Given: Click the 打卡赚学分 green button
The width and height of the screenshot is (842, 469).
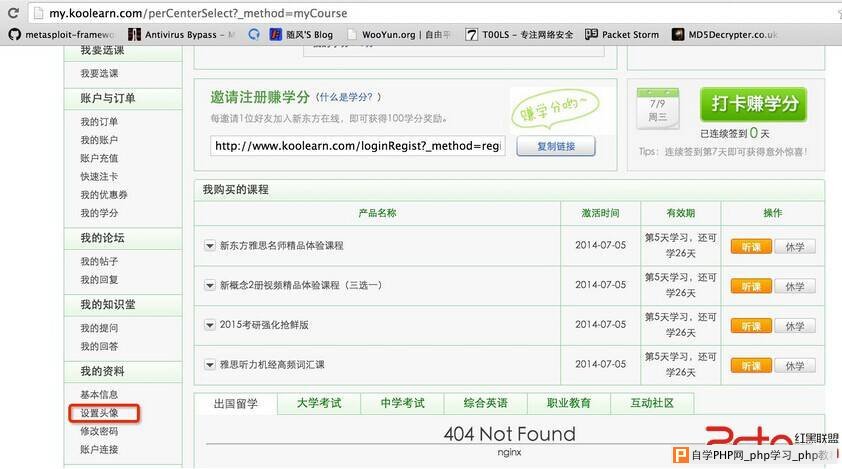Looking at the screenshot, I should [x=753, y=104].
